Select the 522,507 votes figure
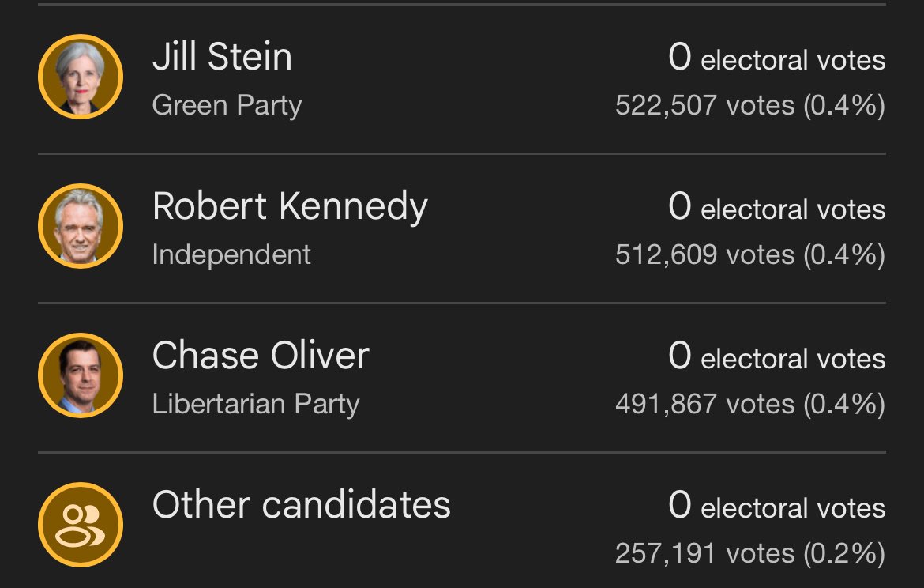This screenshot has height=588, width=924. pos(704,106)
